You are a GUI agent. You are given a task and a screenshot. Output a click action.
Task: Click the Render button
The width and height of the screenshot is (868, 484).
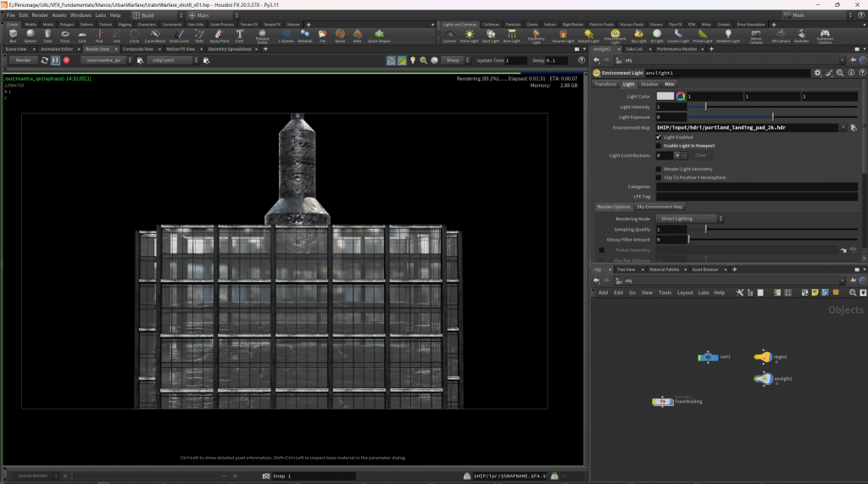[x=23, y=60]
